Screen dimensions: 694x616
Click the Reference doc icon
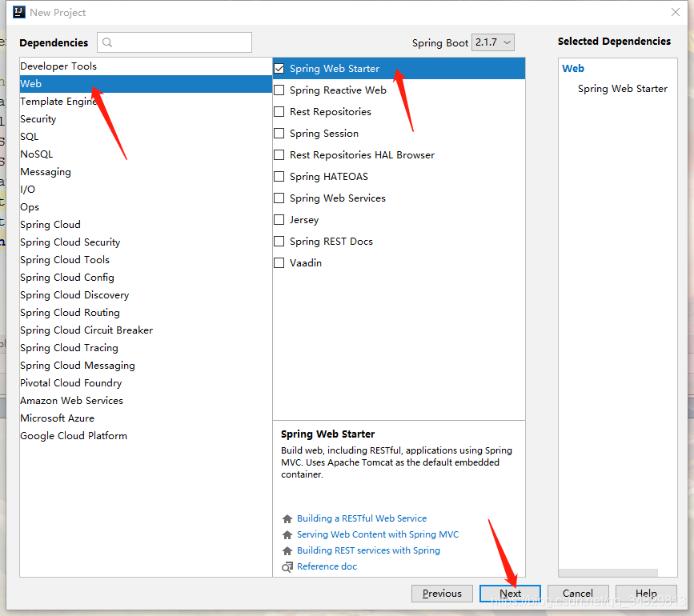pyautogui.click(x=287, y=567)
